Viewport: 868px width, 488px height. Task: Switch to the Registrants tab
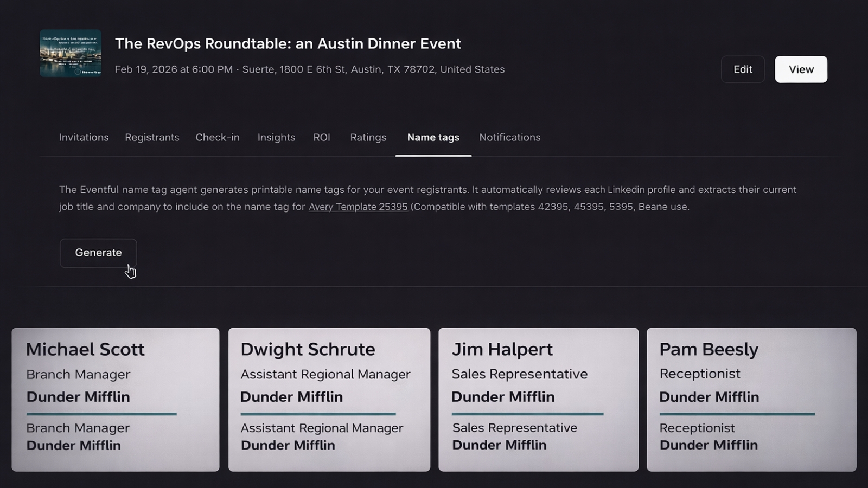(152, 137)
